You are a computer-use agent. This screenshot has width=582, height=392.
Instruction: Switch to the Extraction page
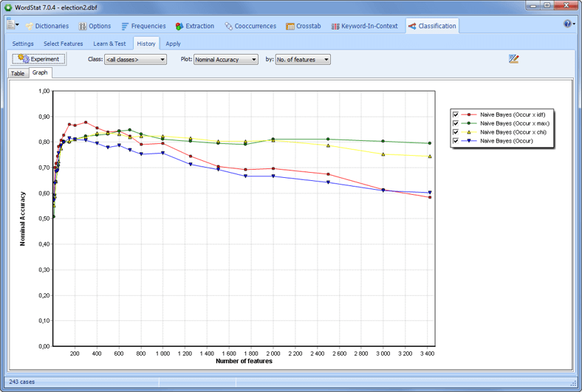tap(195, 26)
